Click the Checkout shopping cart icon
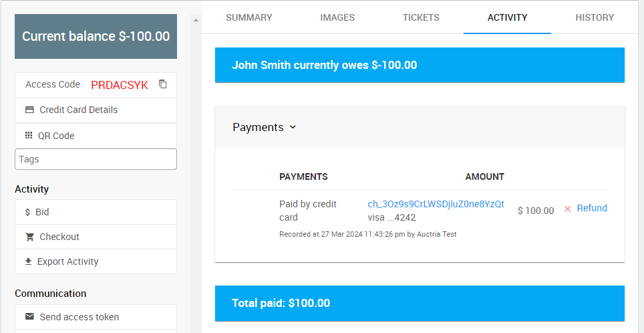This screenshot has width=644, height=333. point(29,237)
